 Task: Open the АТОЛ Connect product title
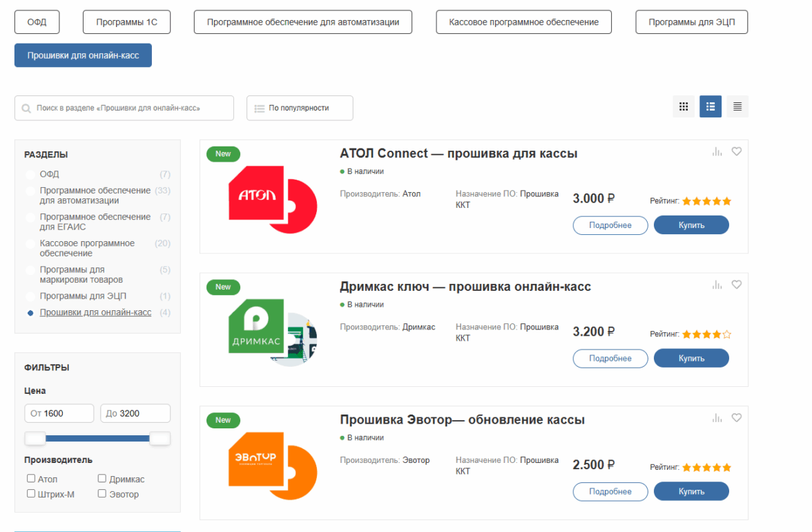point(458,153)
